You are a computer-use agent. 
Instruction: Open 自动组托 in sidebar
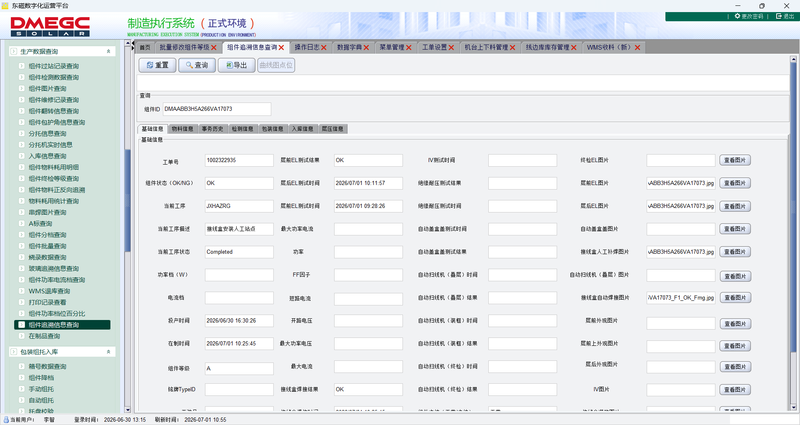(x=41, y=400)
